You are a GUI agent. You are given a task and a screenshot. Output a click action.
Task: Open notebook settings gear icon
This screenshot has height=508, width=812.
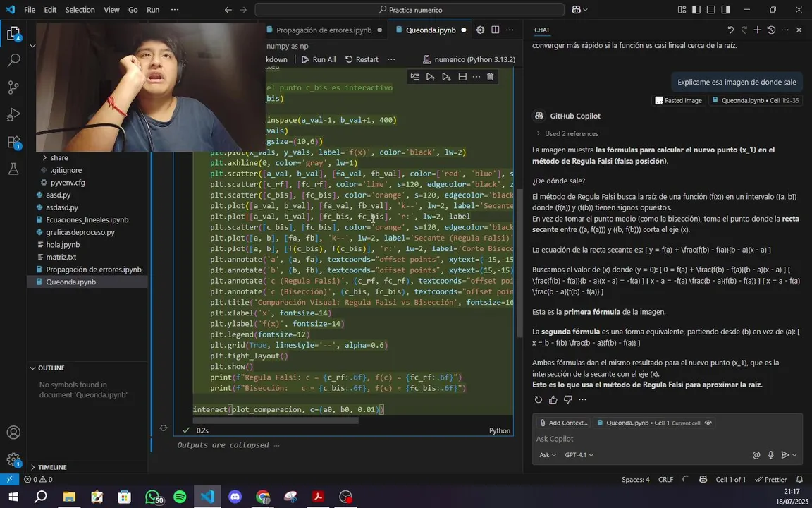click(480, 30)
